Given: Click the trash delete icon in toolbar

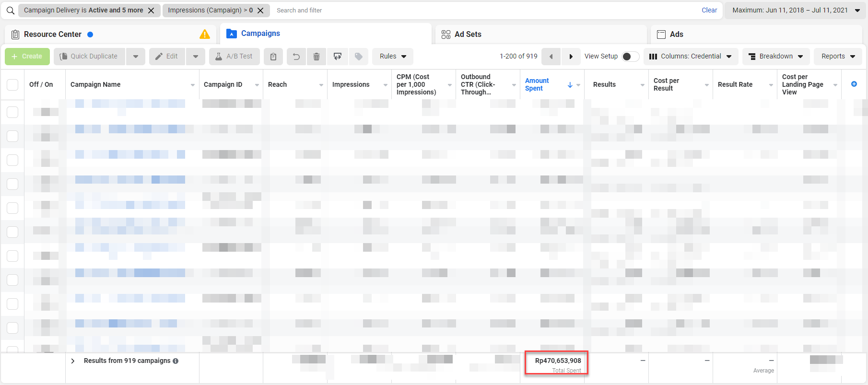Looking at the screenshot, I should coord(317,57).
